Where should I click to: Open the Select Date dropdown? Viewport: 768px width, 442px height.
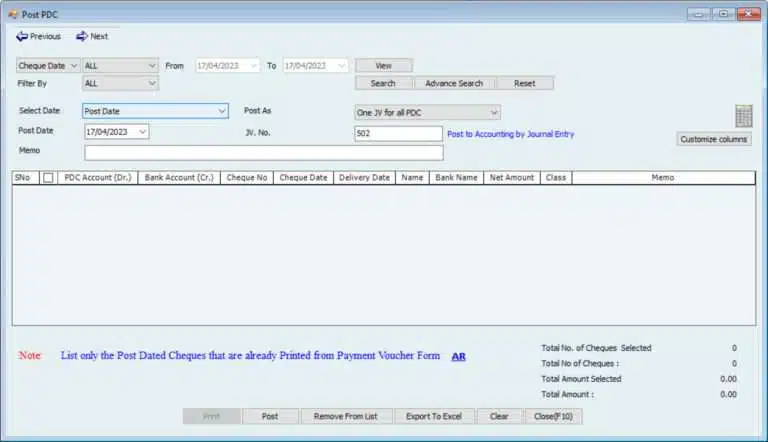coord(155,111)
